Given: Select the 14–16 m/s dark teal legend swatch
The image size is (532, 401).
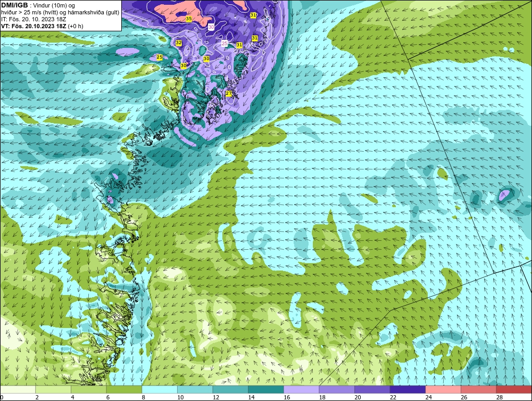Looking at the screenshot, I should [265, 389].
